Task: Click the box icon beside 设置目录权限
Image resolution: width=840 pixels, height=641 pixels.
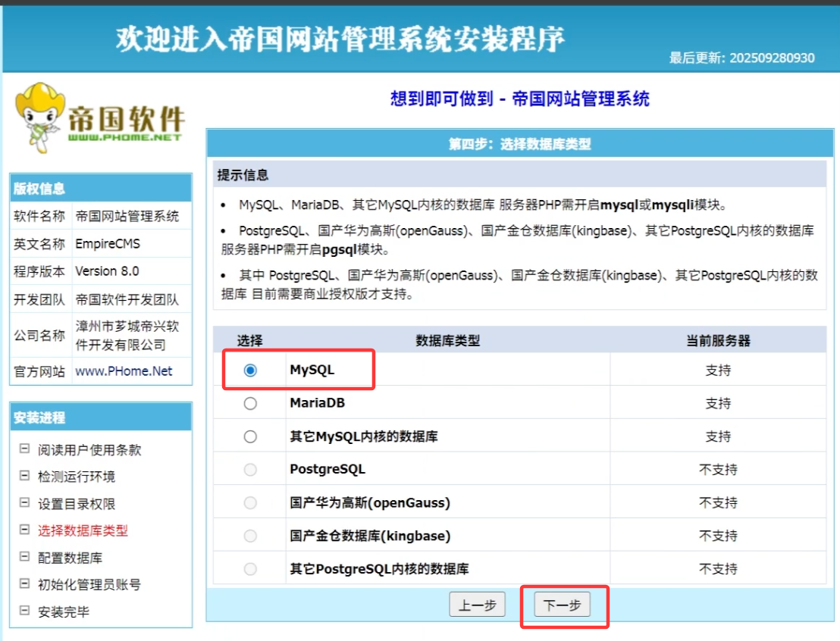Action: (24, 504)
